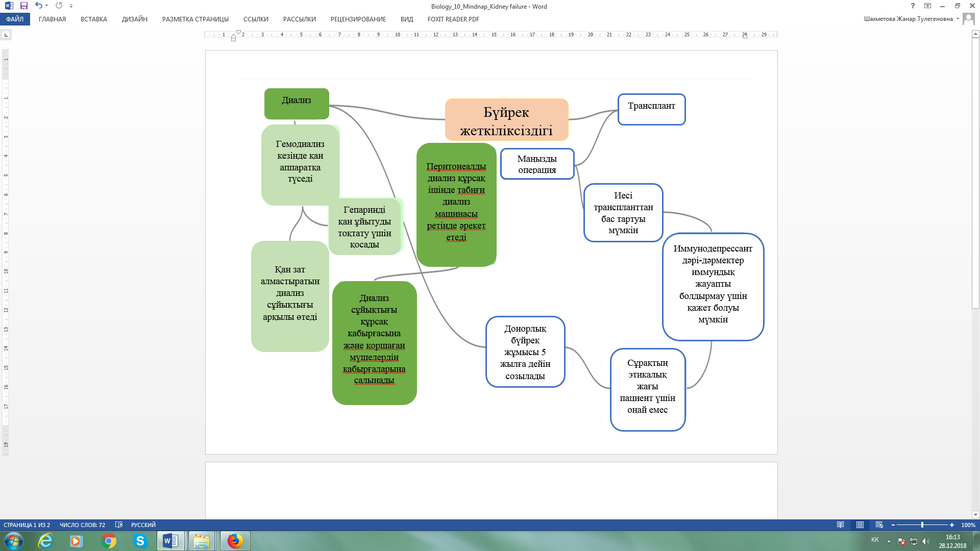The image size is (980, 551).
Task: Click the Redo/Repeat icon
Action: click(x=59, y=6)
